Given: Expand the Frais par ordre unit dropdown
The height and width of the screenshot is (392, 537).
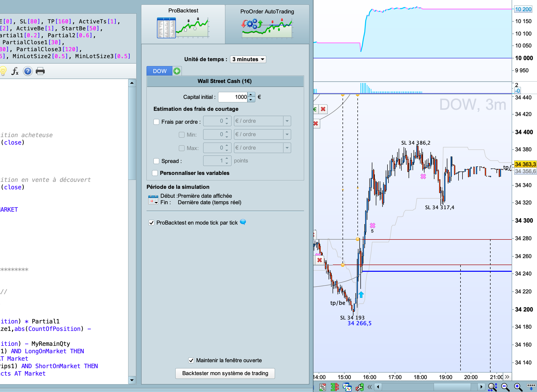Looking at the screenshot, I should click(x=287, y=121).
